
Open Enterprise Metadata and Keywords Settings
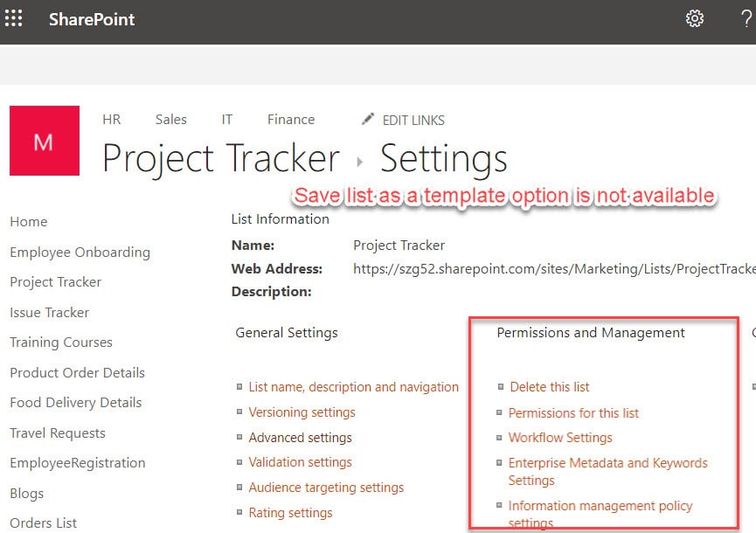tap(607, 471)
